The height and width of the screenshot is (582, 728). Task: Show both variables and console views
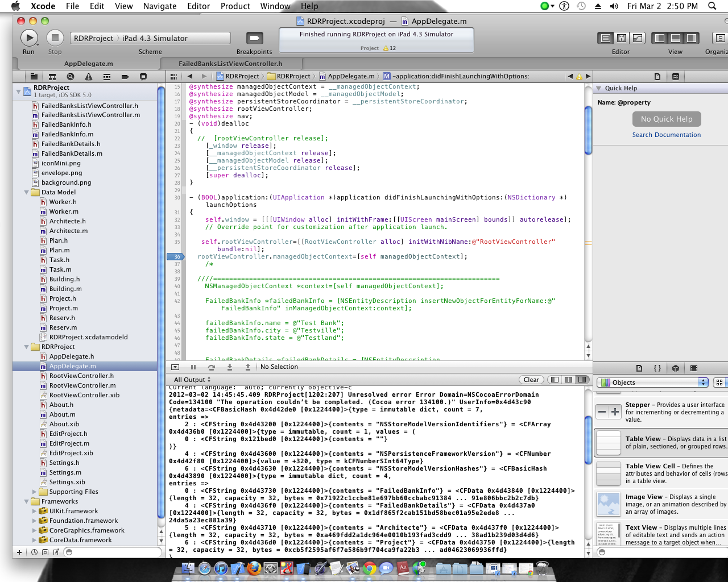568,380
